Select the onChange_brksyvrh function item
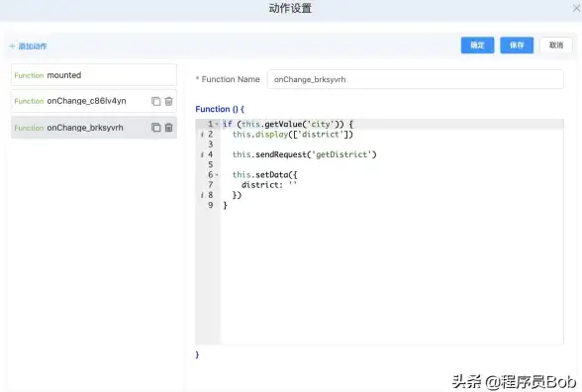The image size is (582, 392). click(93, 128)
